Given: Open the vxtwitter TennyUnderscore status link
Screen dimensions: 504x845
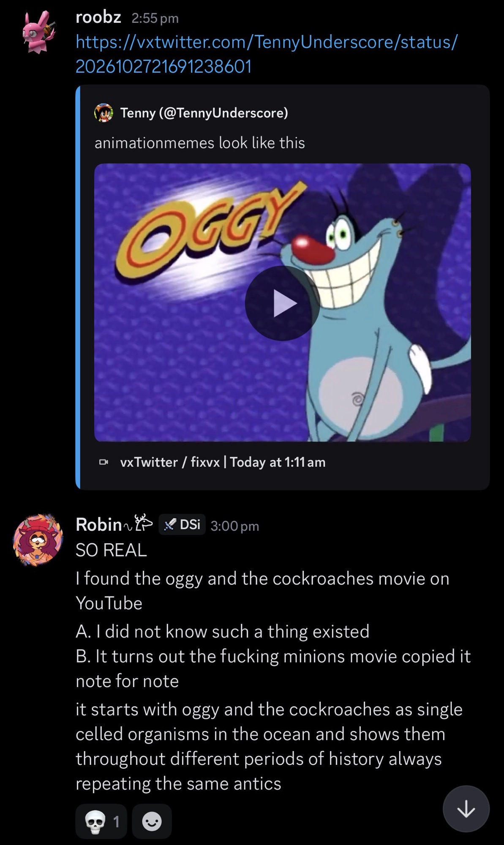Looking at the screenshot, I should [266, 54].
